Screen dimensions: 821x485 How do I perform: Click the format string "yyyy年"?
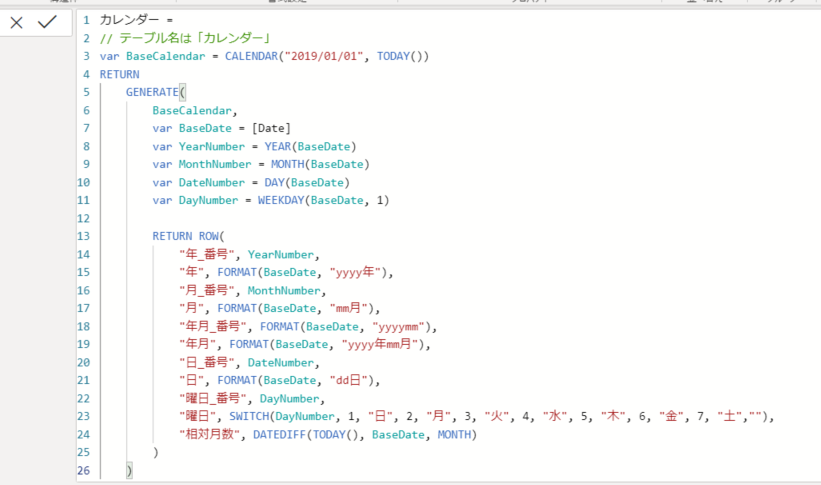tap(355, 272)
